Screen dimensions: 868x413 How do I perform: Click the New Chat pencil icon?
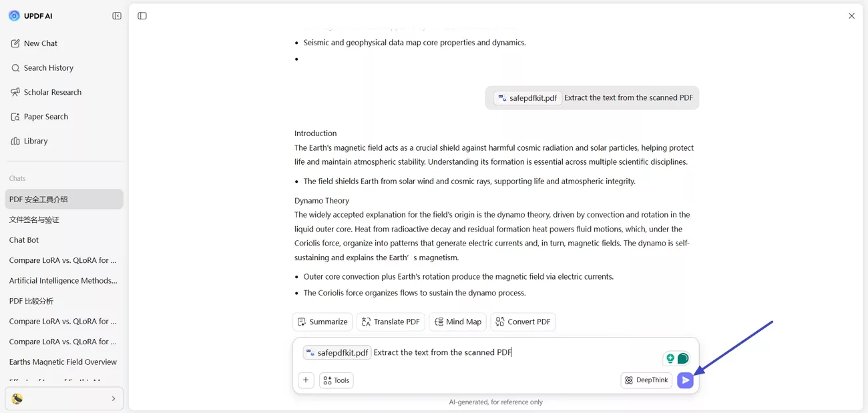pyautogui.click(x=15, y=43)
